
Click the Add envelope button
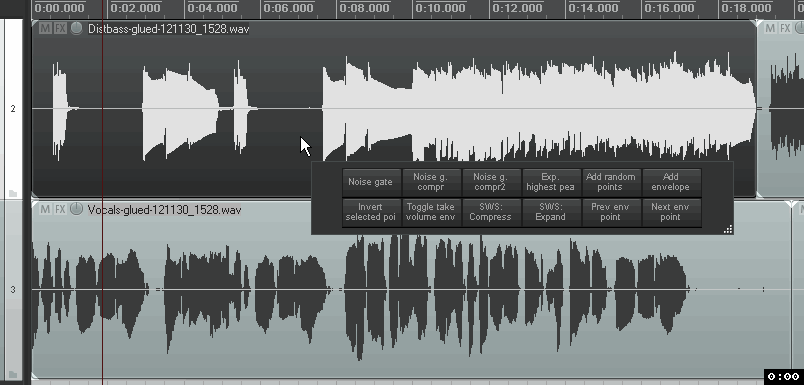tap(671, 182)
